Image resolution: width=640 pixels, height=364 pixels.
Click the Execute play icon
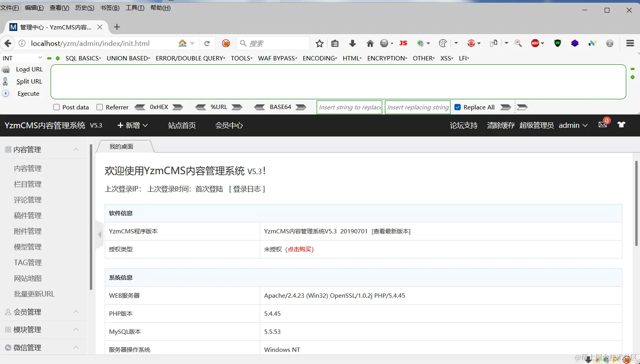pyautogui.click(x=5, y=93)
